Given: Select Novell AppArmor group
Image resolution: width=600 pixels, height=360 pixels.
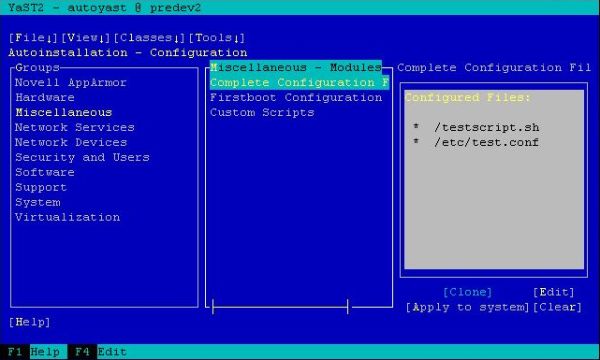Looking at the screenshot, I should coord(71,82).
